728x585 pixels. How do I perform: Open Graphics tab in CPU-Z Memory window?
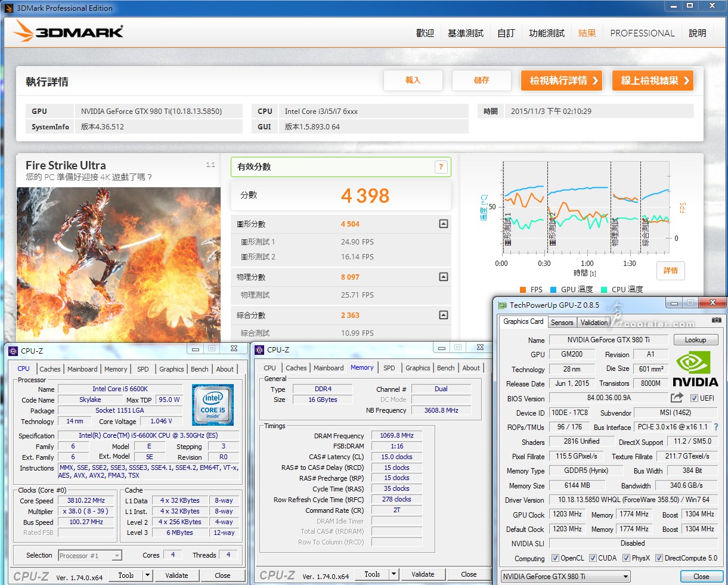pos(418,368)
